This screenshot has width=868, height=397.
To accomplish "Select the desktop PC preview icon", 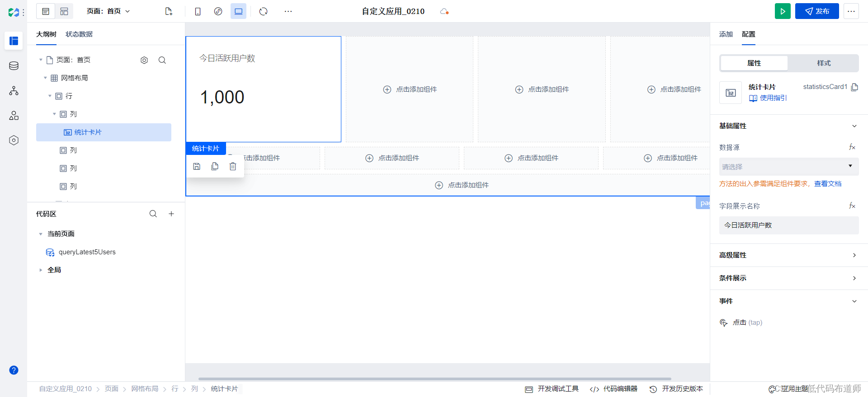I will coord(238,11).
